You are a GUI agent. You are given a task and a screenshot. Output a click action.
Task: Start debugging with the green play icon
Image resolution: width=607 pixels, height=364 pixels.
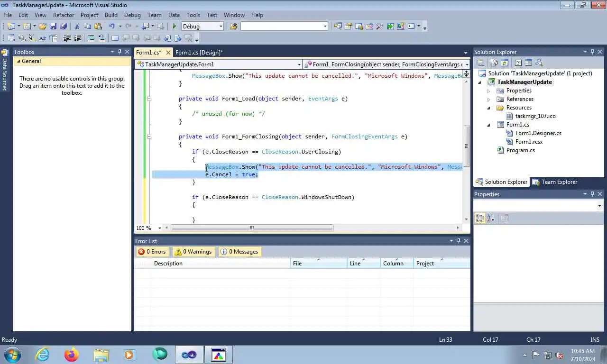click(x=174, y=27)
